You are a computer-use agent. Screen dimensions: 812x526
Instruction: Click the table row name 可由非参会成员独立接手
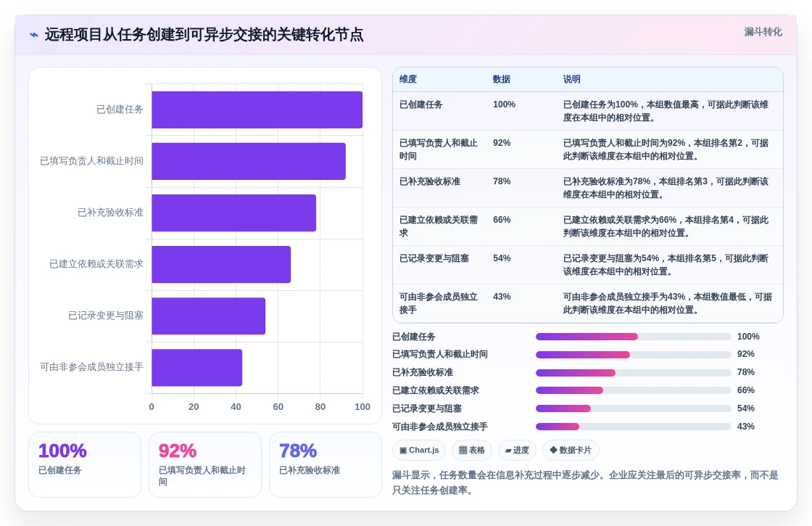click(x=439, y=303)
